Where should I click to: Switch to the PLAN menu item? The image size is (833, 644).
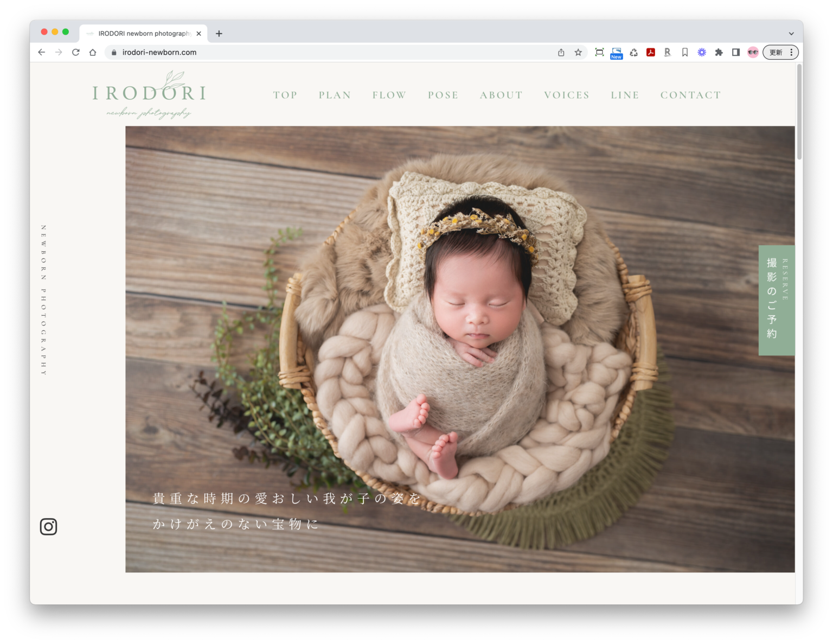[335, 95]
